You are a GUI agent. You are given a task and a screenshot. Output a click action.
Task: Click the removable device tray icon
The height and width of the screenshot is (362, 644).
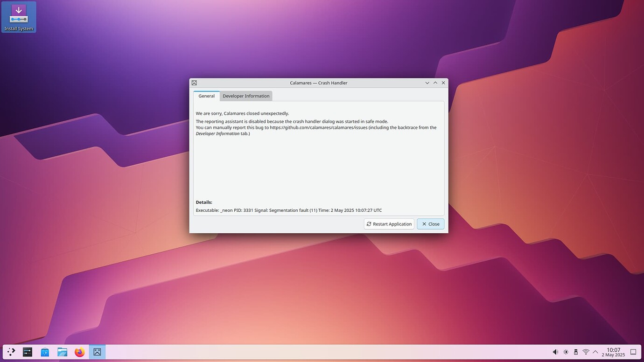click(x=576, y=352)
